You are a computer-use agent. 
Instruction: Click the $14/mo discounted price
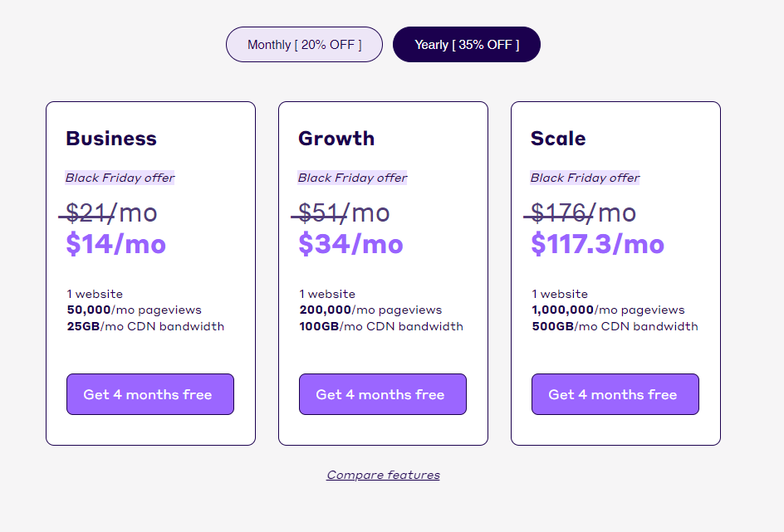116,245
